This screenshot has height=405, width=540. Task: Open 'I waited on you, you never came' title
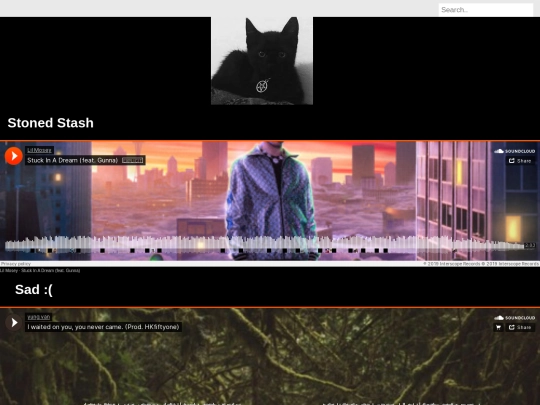(103, 327)
